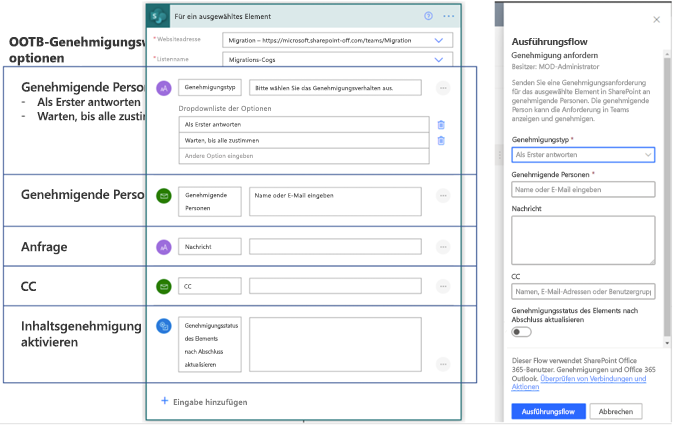The image size is (677, 427).
Task: Click CC name field in flow designer
Action: [210, 286]
